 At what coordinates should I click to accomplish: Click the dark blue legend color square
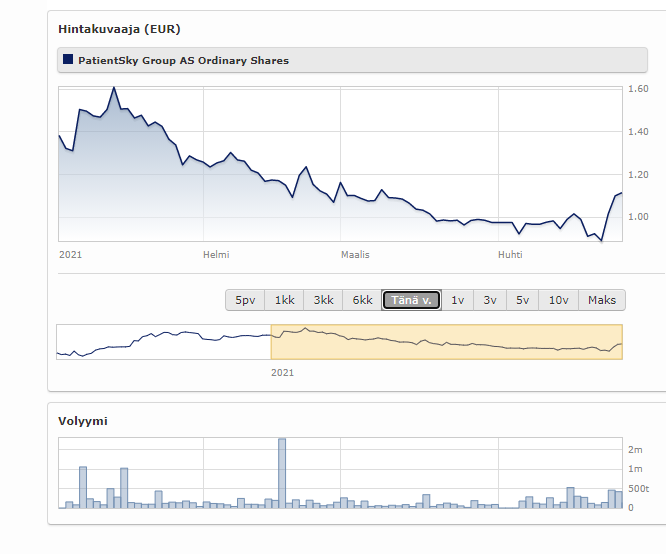[68, 60]
